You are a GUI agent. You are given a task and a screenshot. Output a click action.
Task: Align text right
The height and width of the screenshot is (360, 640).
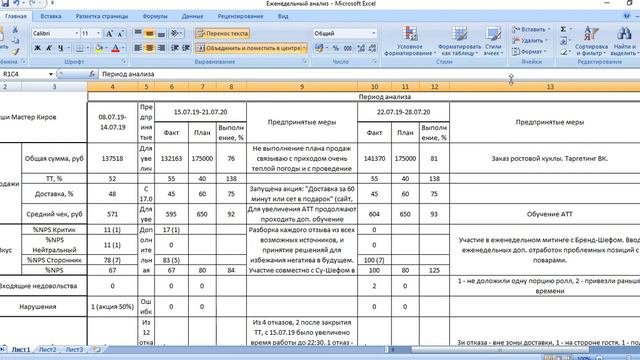tap(162, 48)
